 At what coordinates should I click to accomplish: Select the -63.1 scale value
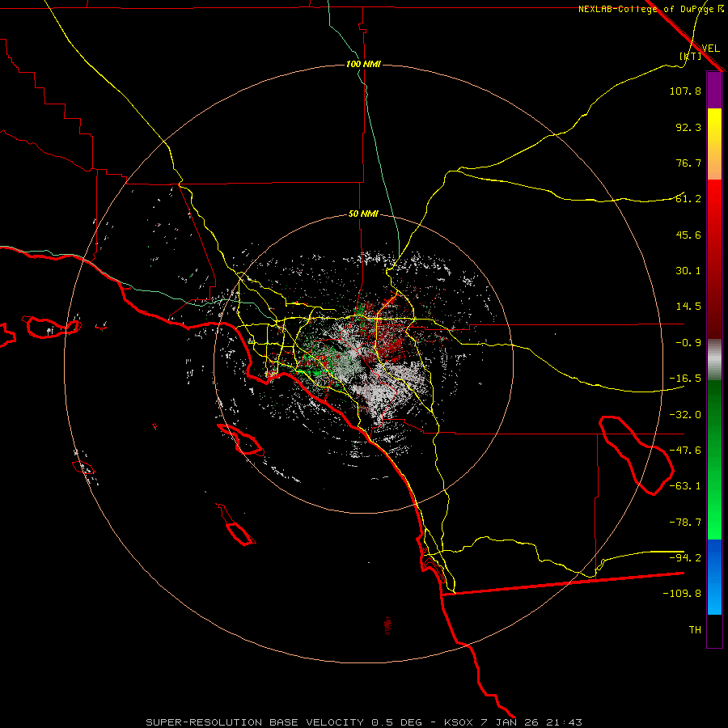pyautogui.click(x=685, y=486)
